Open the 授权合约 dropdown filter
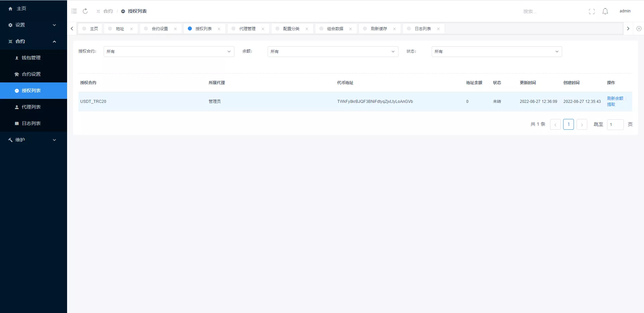This screenshot has height=313, width=644. coord(169,52)
